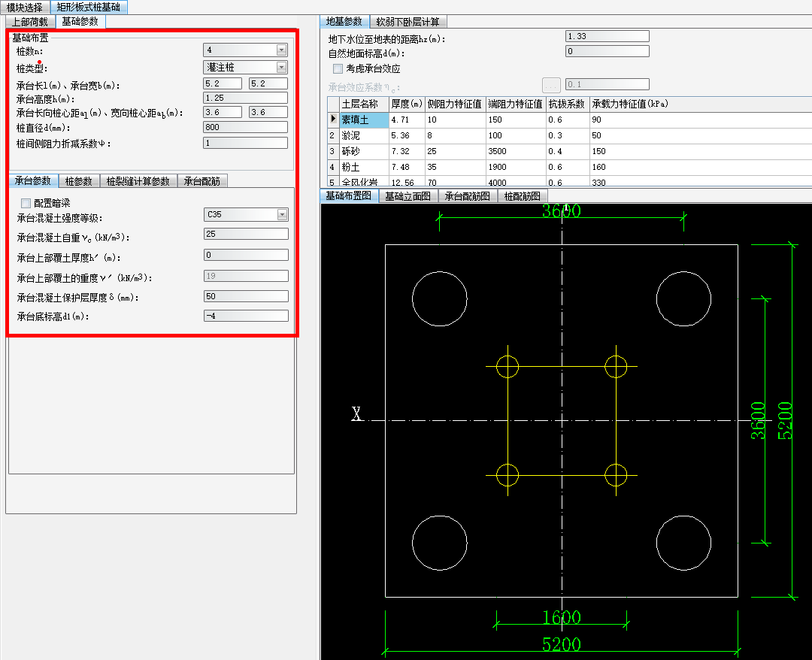The height and width of the screenshot is (660, 812).
Task: Click the 160 承载力 cell of 粉土
Action: tap(701, 167)
